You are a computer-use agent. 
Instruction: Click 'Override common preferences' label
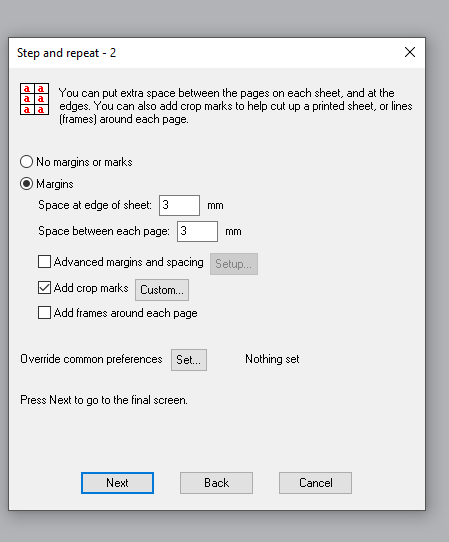(91, 359)
